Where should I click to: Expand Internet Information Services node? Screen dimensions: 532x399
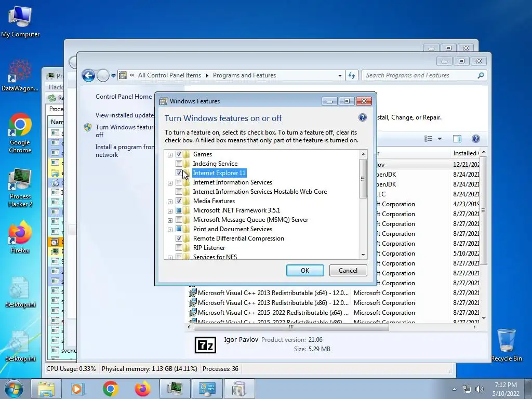tap(170, 183)
